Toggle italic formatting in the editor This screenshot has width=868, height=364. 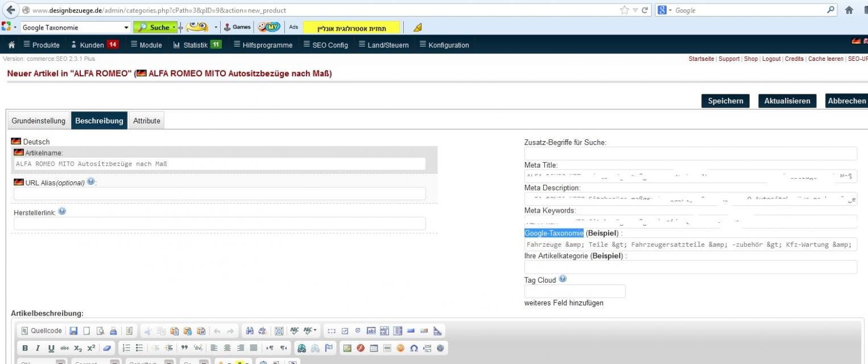coord(38,348)
